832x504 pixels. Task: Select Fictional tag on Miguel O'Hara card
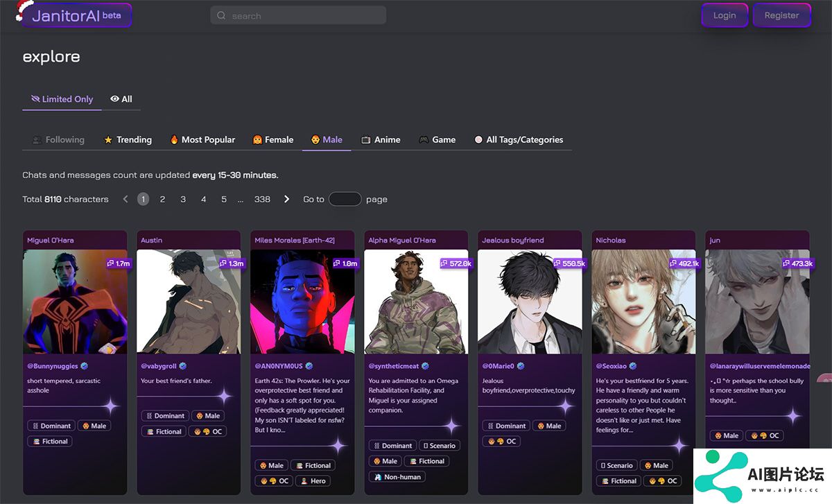(x=50, y=441)
